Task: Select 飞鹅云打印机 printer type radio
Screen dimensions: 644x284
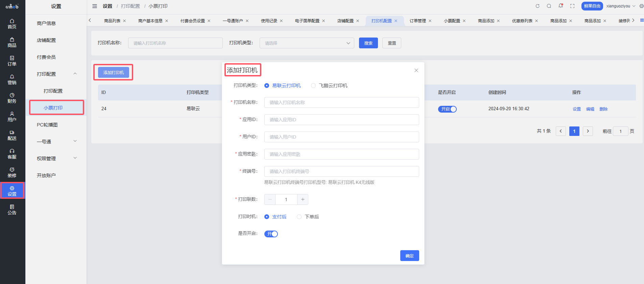Action: pos(313,86)
